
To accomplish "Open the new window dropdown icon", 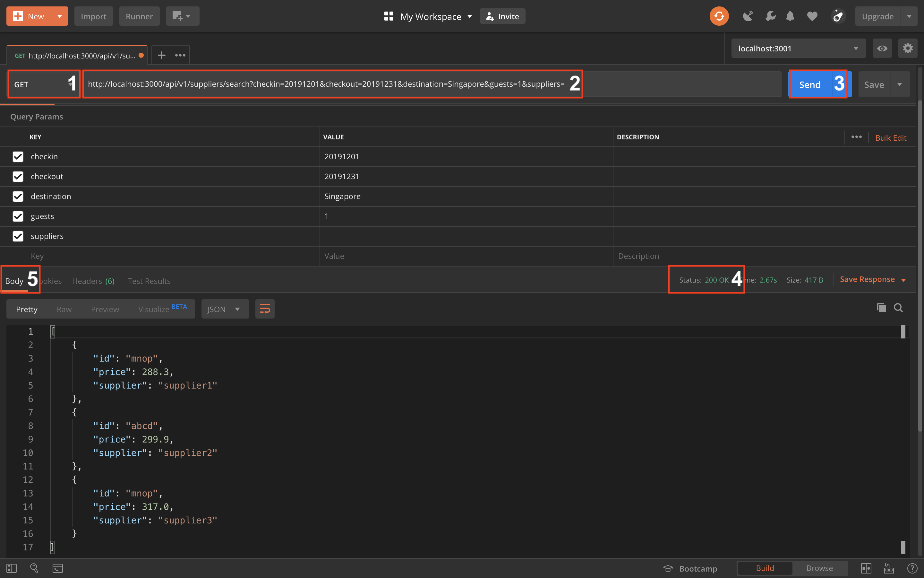I will pos(183,16).
